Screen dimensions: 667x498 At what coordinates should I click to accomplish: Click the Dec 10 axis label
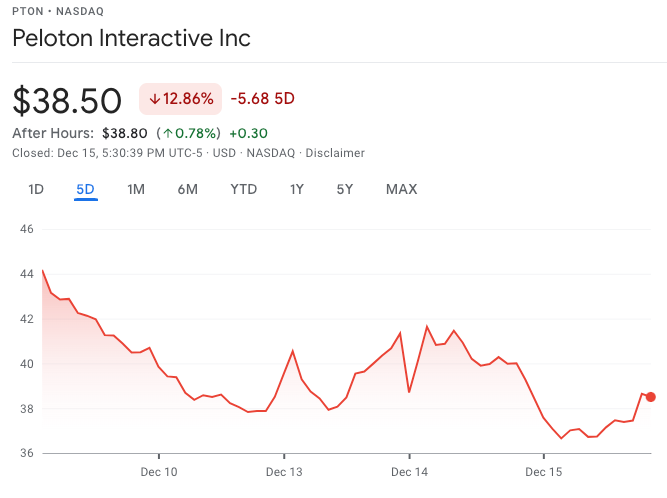[x=159, y=472]
